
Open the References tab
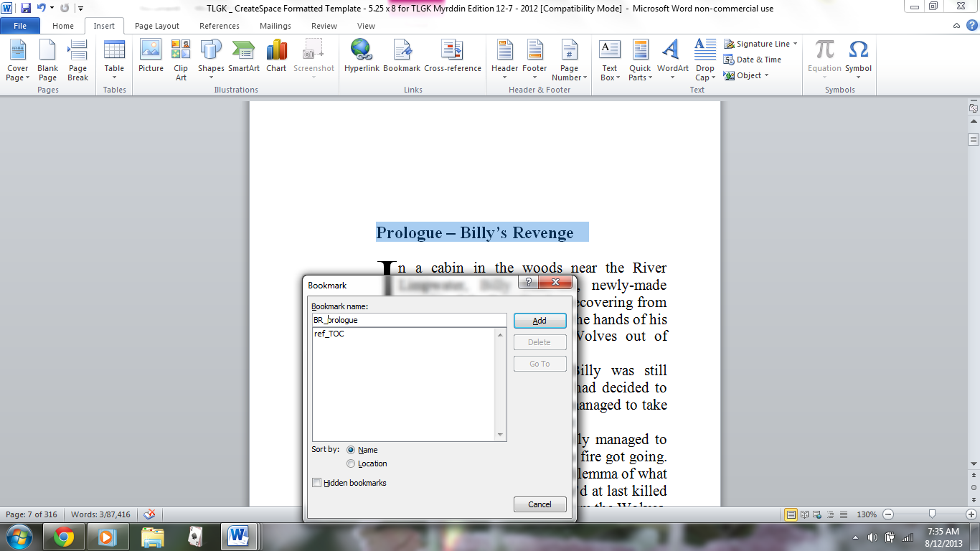tap(220, 26)
